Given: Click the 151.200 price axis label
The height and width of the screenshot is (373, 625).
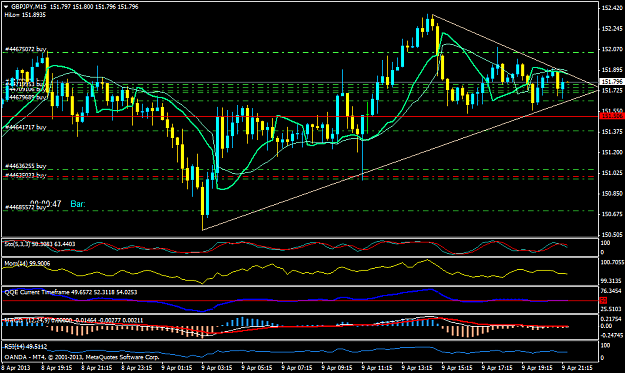Looking at the screenshot, I should click(x=612, y=152).
